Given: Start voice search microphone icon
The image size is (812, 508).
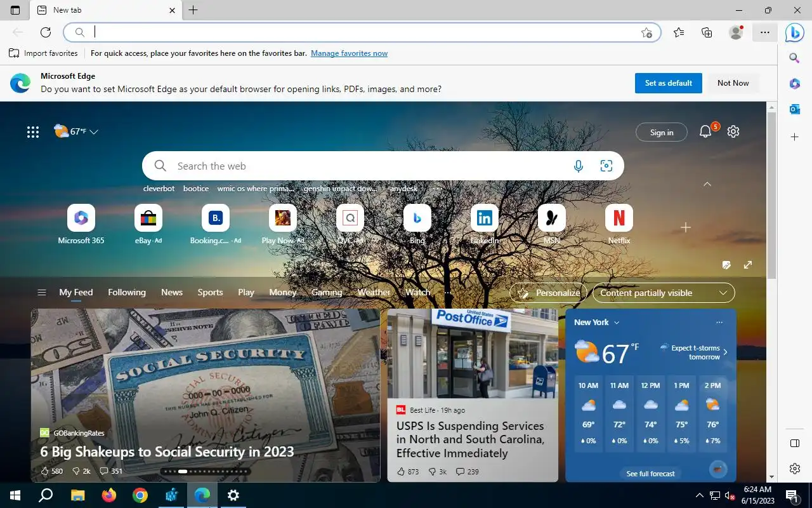Looking at the screenshot, I should (579, 166).
